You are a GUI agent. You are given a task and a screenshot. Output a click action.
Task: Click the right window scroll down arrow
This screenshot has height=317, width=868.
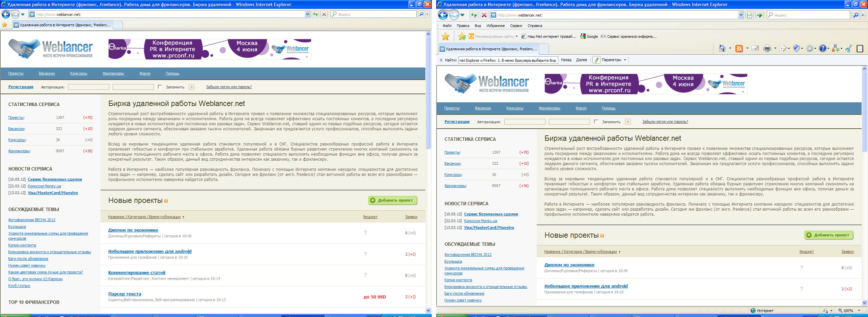coord(864,303)
